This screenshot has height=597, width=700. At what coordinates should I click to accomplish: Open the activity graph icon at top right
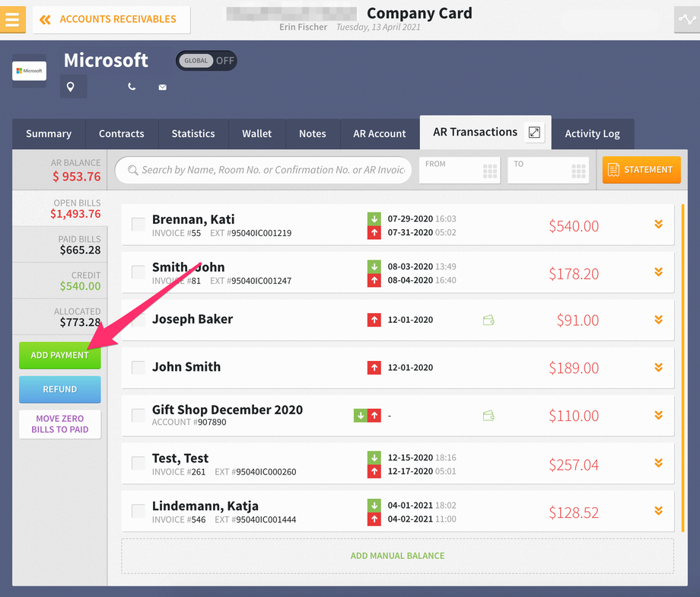(687, 20)
